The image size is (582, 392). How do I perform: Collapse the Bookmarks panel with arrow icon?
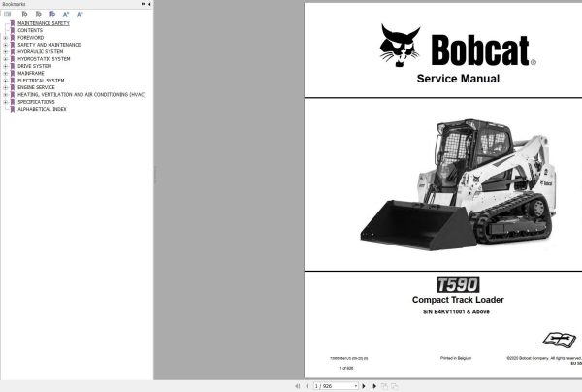149,4
